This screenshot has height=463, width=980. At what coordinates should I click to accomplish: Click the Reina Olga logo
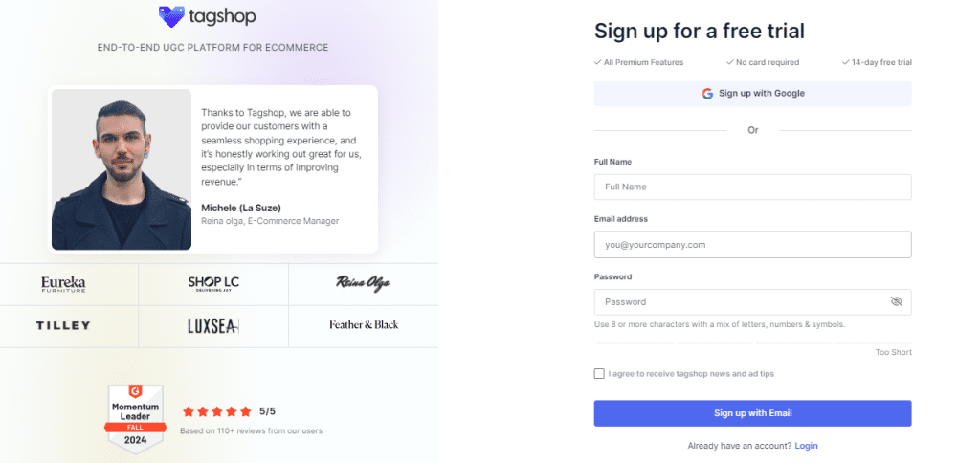pos(363,283)
